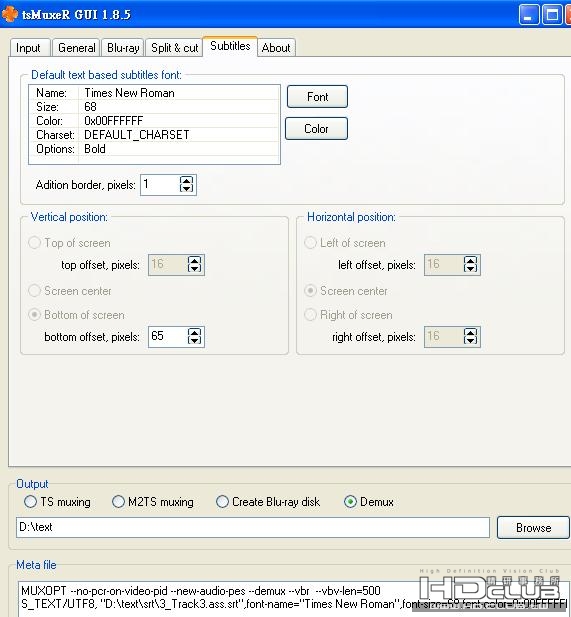Increase Adition border pixels value
The width and height of the screenshot is (571, 617).
tap(186, 180)
